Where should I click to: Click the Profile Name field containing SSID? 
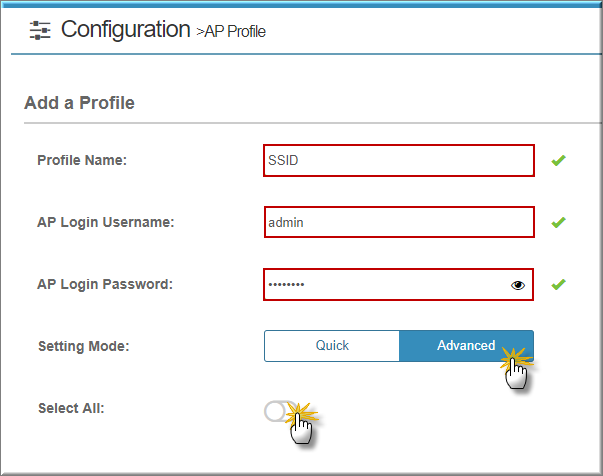click(x=399, y=160)
